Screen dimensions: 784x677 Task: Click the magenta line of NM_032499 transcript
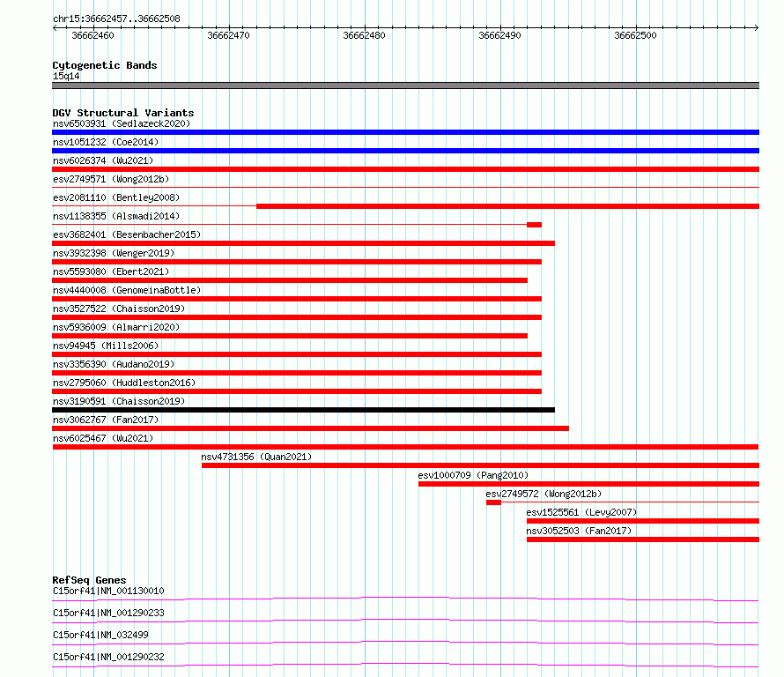[405, 643]
